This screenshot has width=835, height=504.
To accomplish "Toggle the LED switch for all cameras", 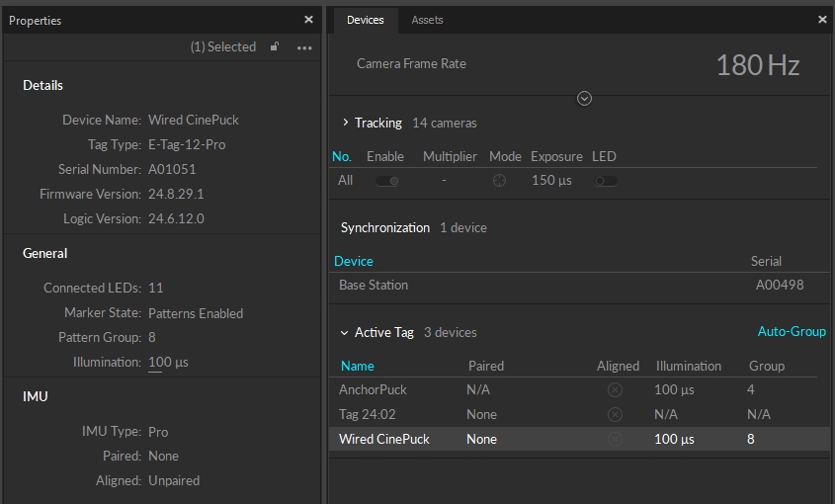I will point(605,181).
